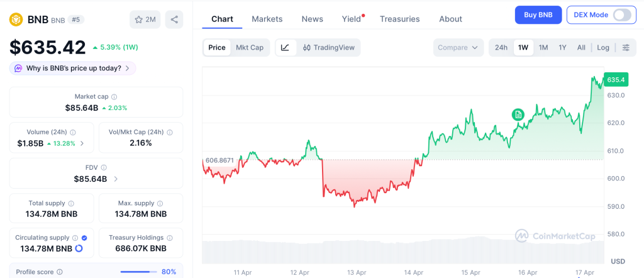Toggle the DEX Mode switch
Viewport: 644px width, 278px height.
pos(621,15)
